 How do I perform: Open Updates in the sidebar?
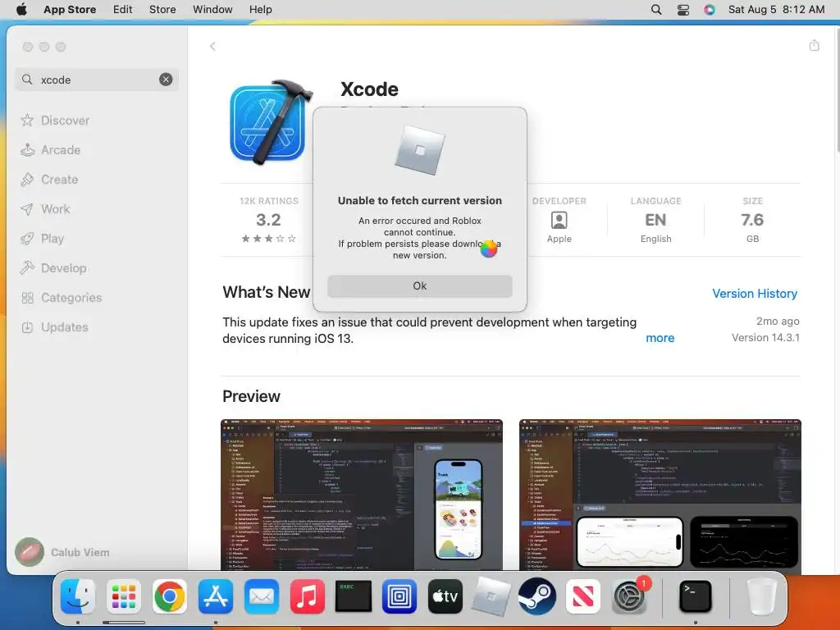tap(54, 326)
